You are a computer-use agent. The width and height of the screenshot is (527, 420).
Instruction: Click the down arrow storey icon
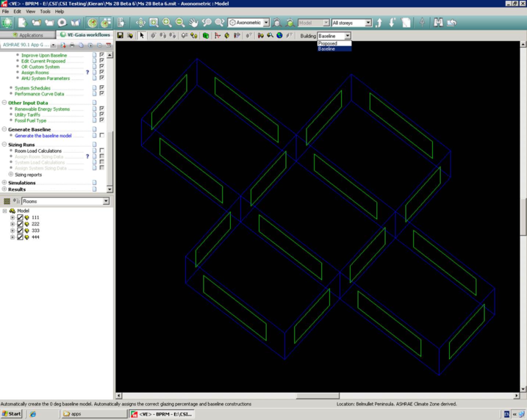point(392,23)
